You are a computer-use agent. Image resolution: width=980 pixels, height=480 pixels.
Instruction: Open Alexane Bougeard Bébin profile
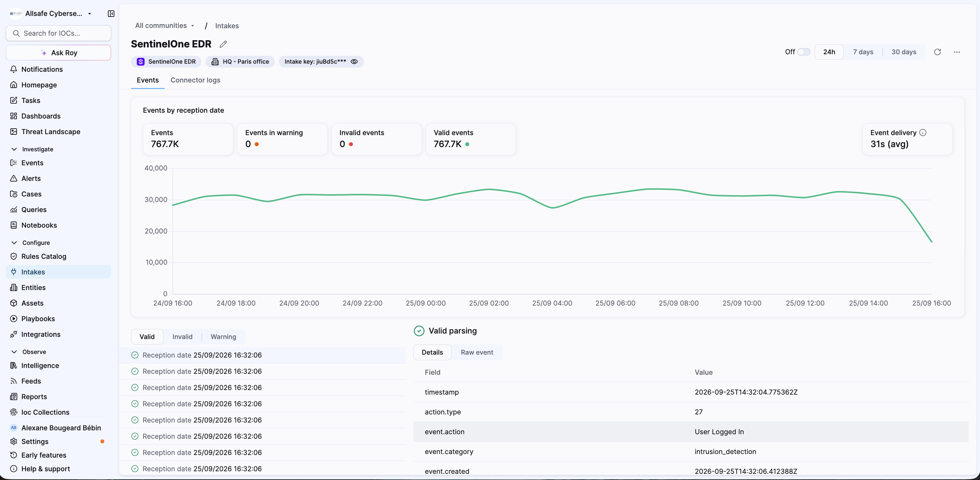56,428
